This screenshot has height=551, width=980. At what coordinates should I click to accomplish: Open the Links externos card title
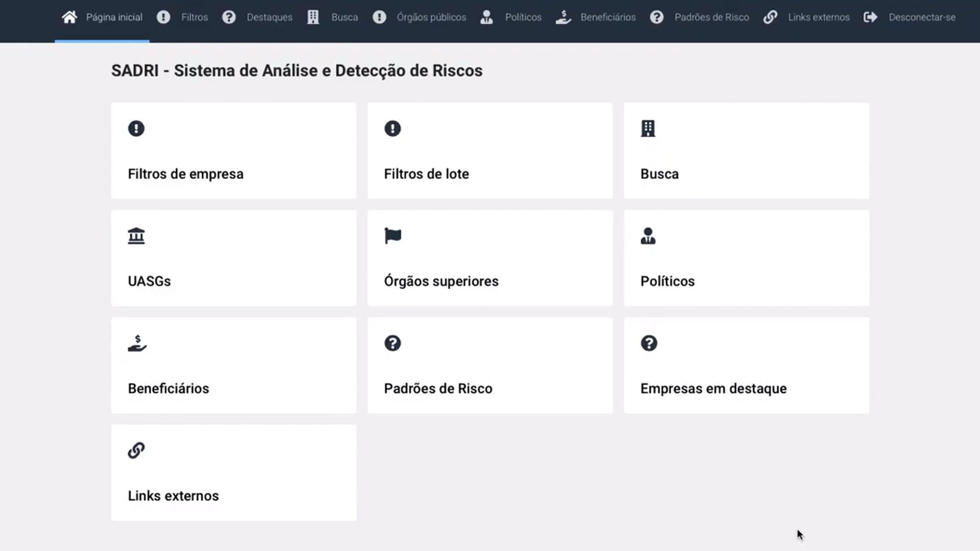pos(173,496)
